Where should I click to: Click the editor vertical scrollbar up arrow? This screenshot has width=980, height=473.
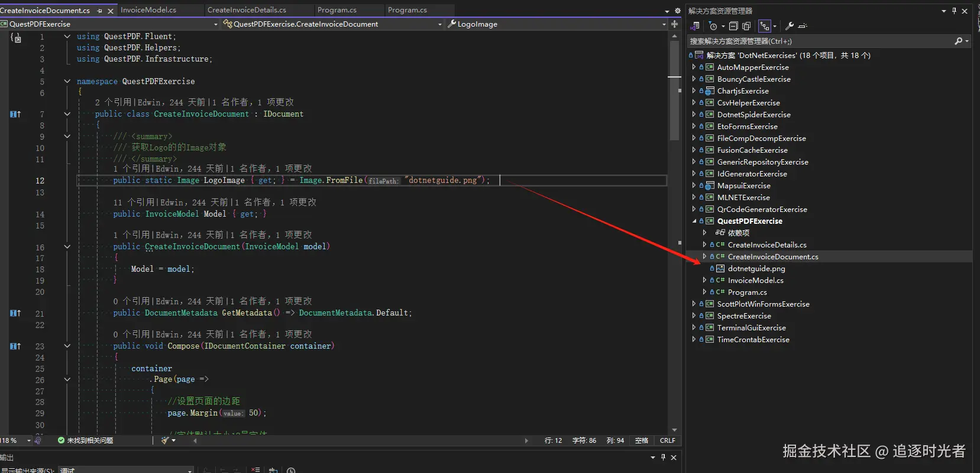click(x=674, y=36)
